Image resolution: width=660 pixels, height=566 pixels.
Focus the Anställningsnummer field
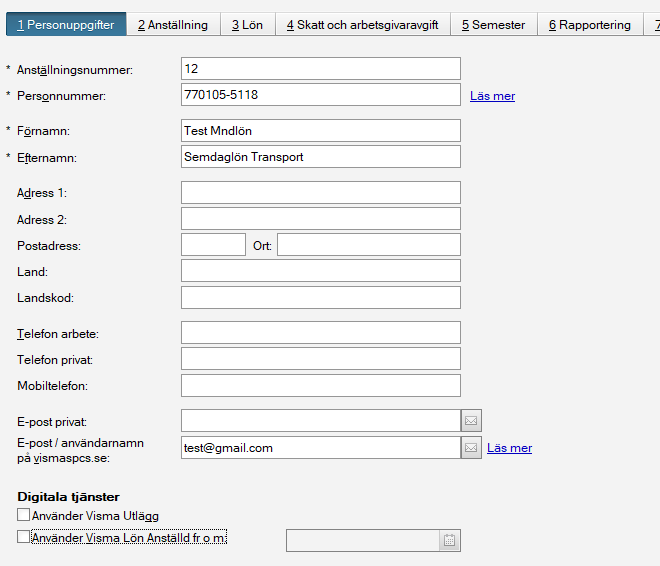321,69
